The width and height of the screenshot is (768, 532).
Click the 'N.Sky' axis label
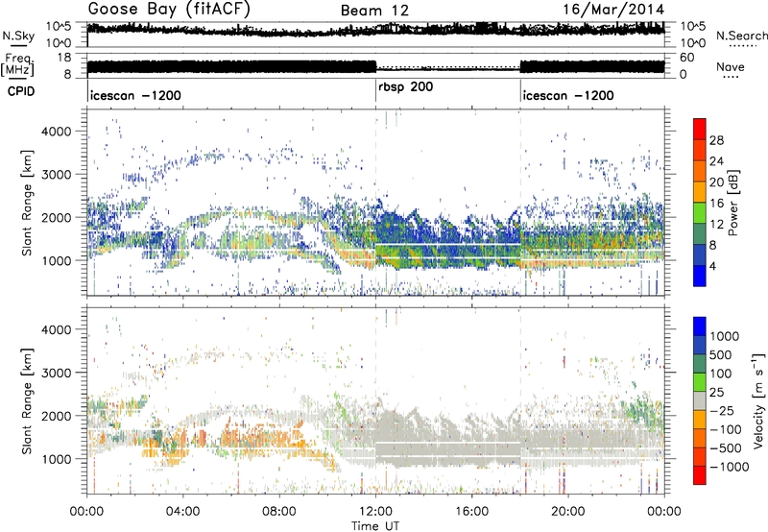click(x=18, y=36)
